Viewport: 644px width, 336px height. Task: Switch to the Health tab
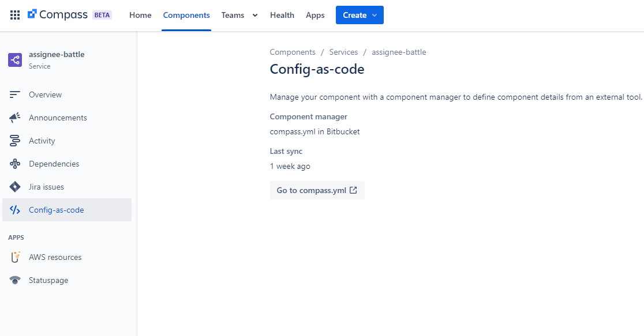point(282,15)
